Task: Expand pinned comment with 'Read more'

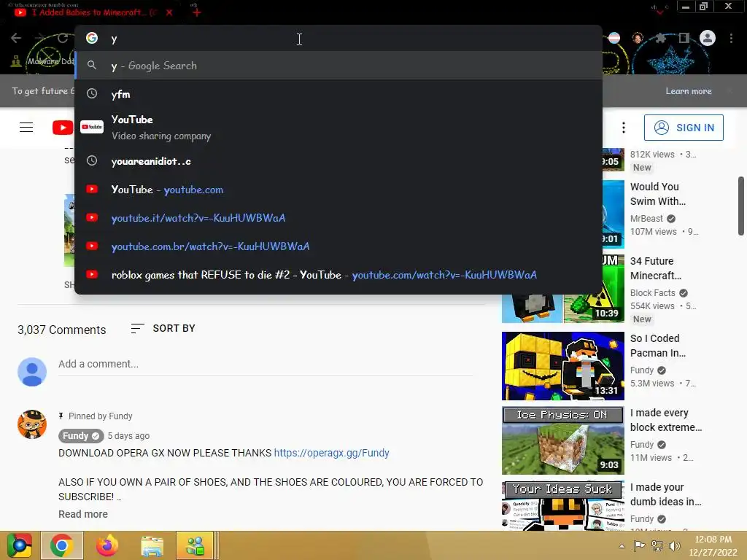Action: 83,514
